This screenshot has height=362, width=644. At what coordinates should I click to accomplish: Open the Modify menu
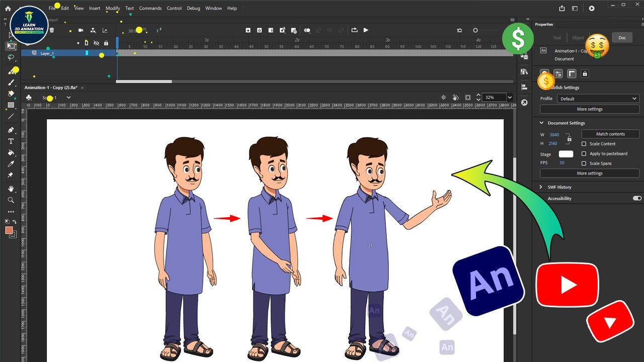113,8
